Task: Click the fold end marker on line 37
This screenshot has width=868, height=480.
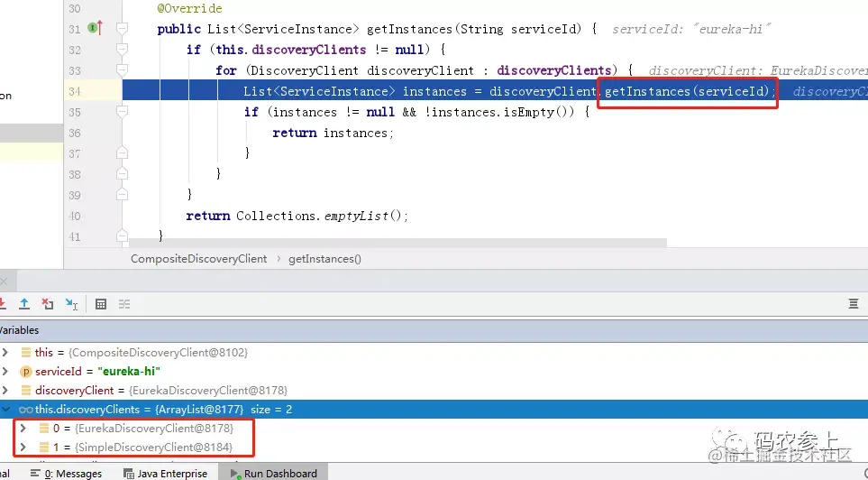Action: point(123,153)
